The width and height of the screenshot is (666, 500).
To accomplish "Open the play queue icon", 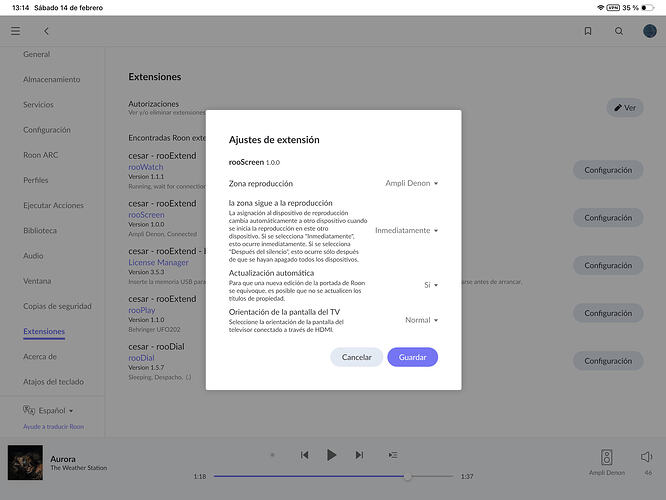I will click(x=393, y=455).
